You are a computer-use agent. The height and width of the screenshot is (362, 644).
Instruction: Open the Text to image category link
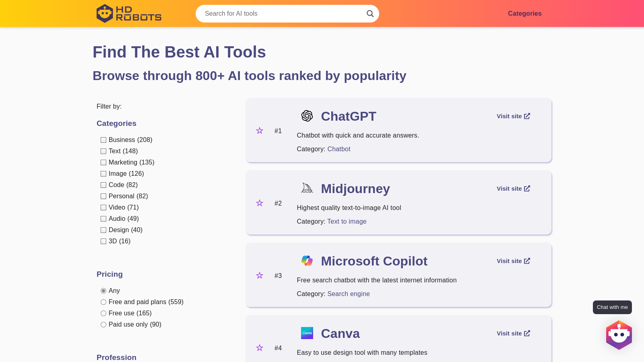pos(347,222)
